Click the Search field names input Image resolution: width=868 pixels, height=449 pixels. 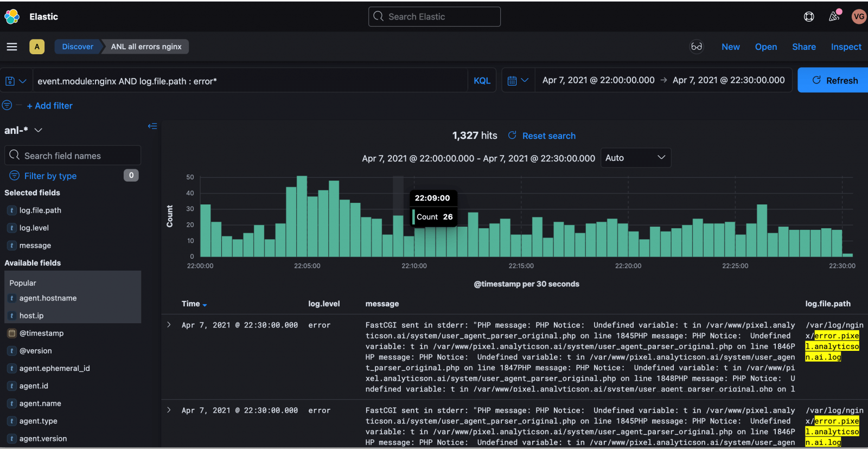coord(73,156)
